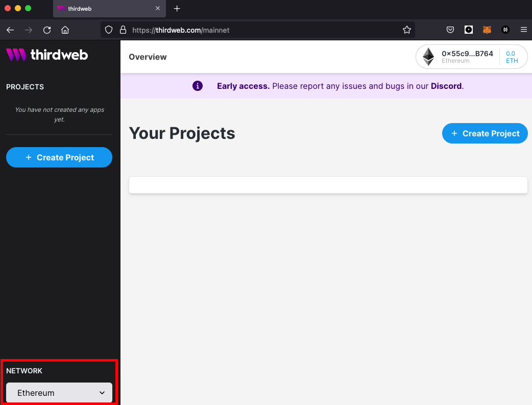Open a new browser tab
This screenshot has width=532, height=405.
click(177, 9)
